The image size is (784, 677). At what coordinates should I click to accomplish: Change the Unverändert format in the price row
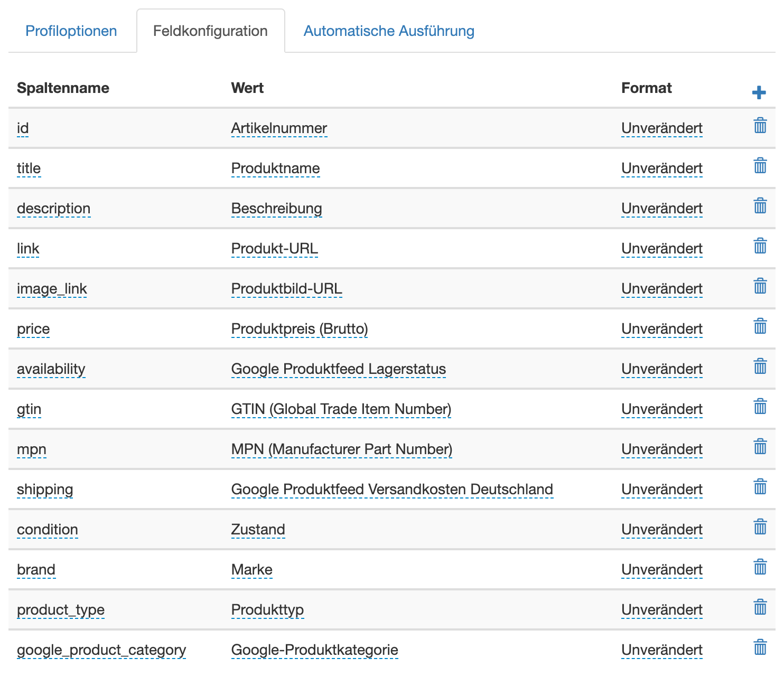661,329
